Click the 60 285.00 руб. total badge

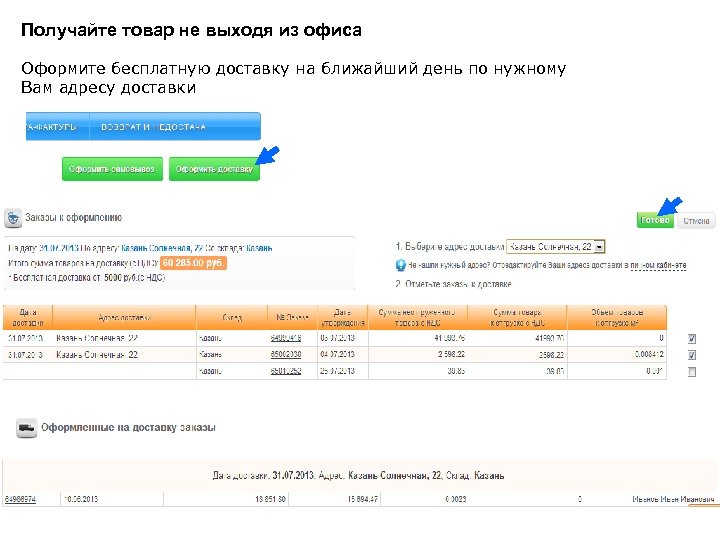(x=193, y=263)
